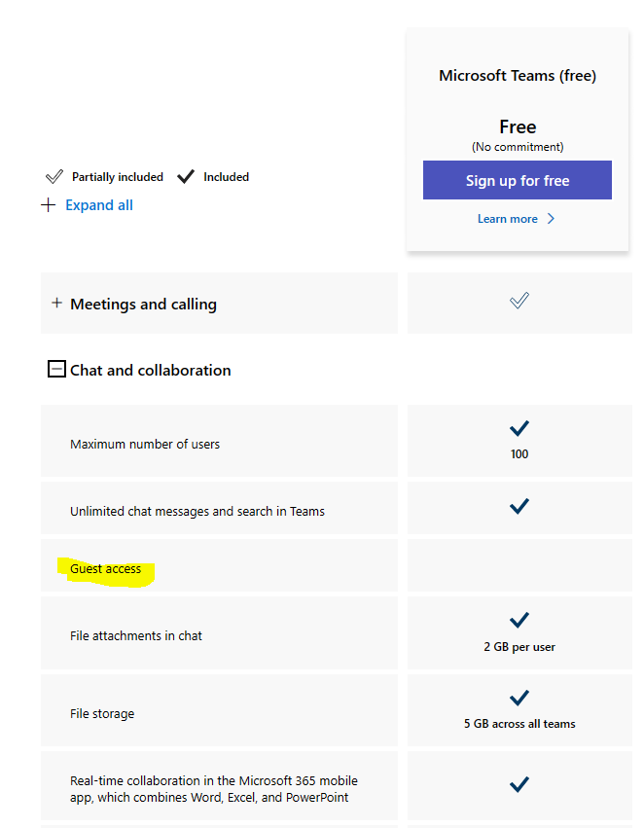Click the Sign up for free button
The image size is (644, 828).
(518, 180)
